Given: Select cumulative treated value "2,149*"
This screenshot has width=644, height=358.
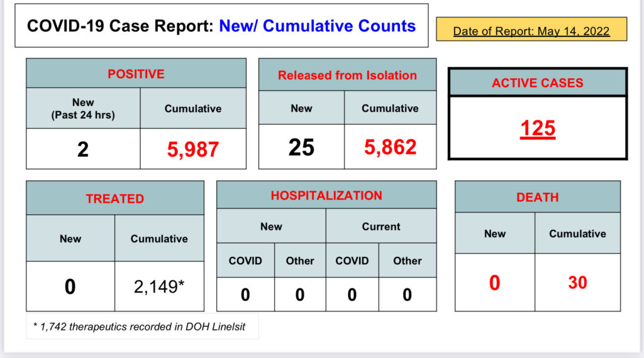Looking at the screenshot, I should [x=159, y=286].
